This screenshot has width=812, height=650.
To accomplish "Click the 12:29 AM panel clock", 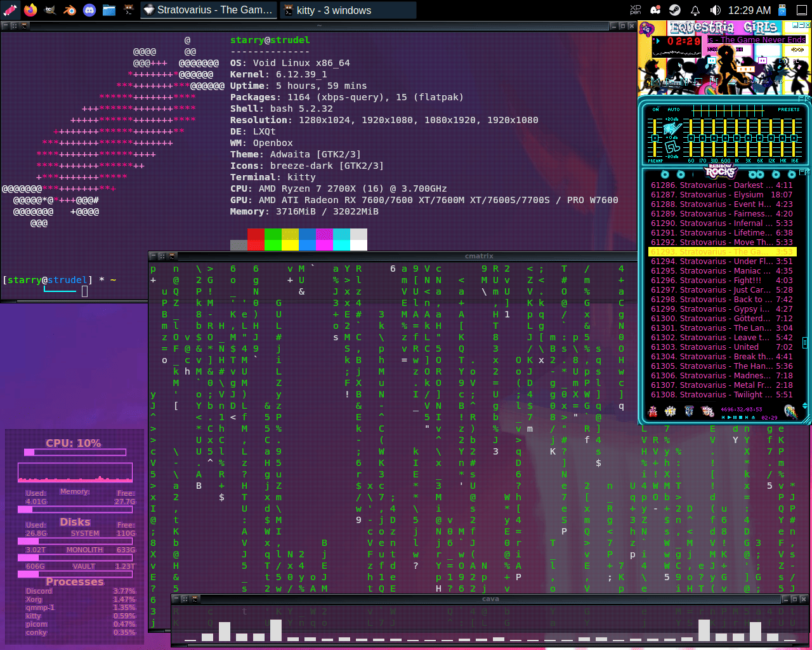I will (749, 10).
